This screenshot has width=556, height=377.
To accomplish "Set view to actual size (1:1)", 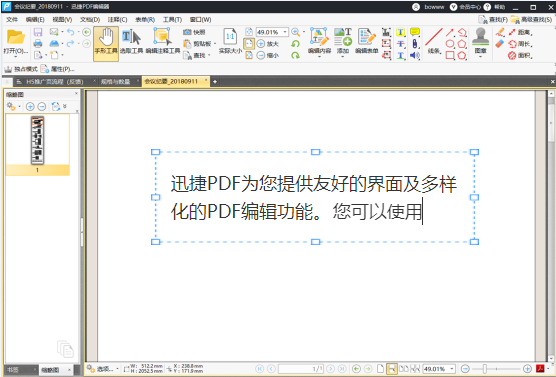I will 230,41.
